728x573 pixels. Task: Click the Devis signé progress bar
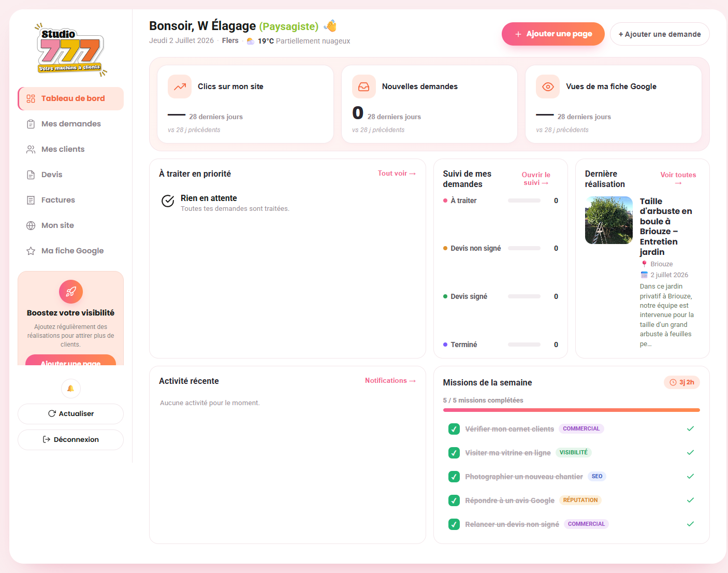point(524,296)
